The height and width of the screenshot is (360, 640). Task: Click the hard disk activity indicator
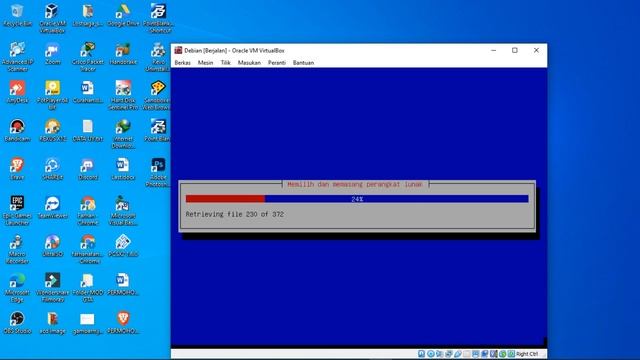422,354
